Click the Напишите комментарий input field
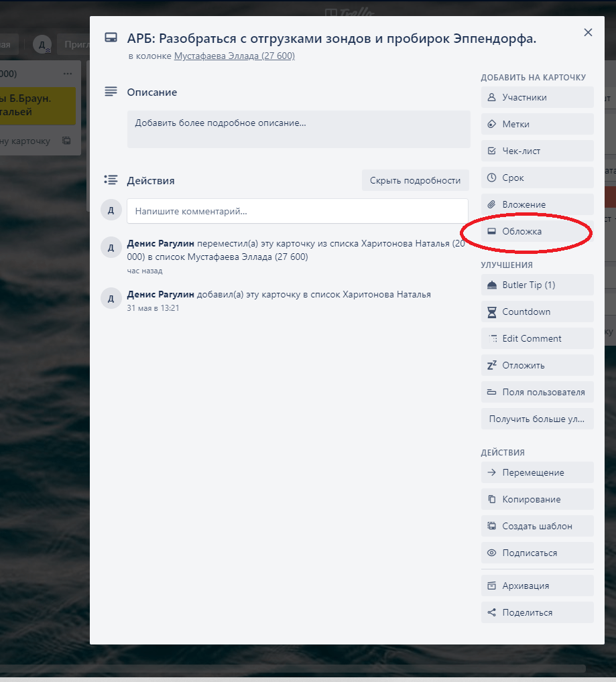The width and height of the screenshot is (616, 682). (x=297, y=211)
